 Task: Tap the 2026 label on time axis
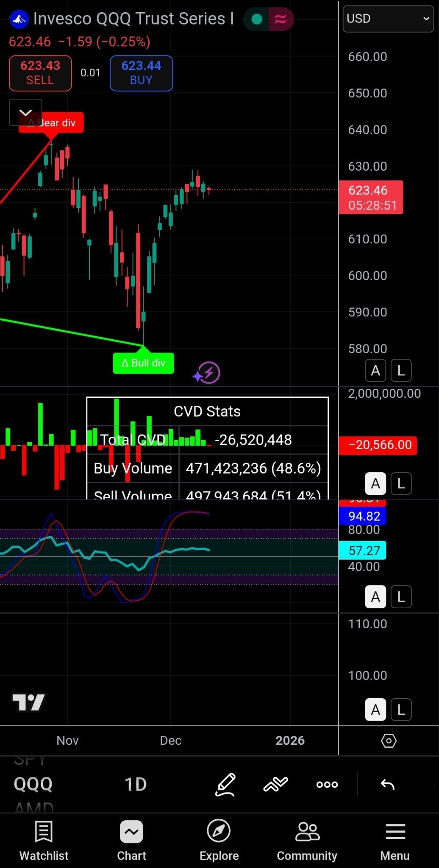coord(290,740)
